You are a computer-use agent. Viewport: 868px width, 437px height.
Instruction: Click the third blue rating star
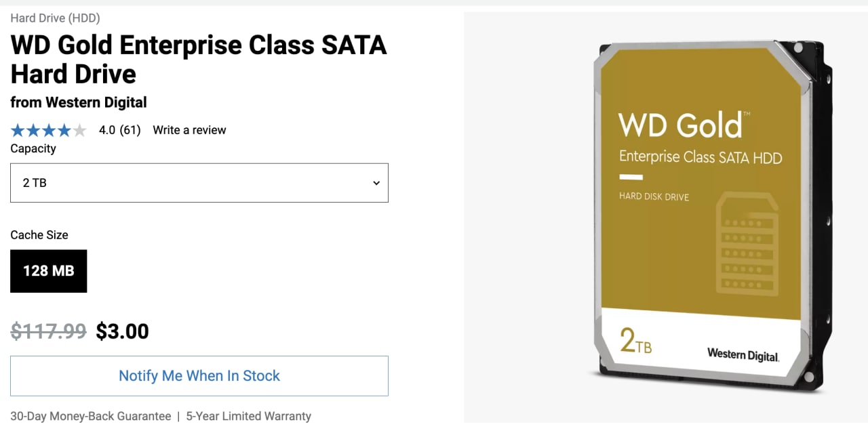tap(49, 130)
